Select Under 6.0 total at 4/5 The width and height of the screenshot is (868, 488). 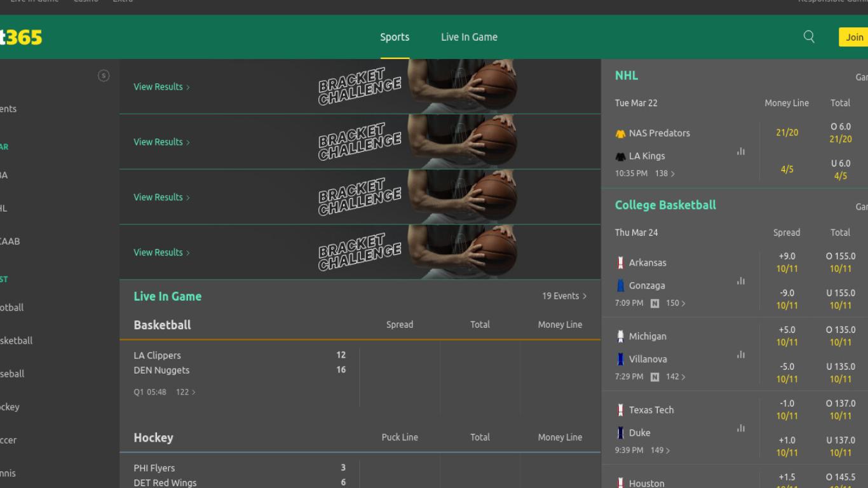(x=840, y=170)
